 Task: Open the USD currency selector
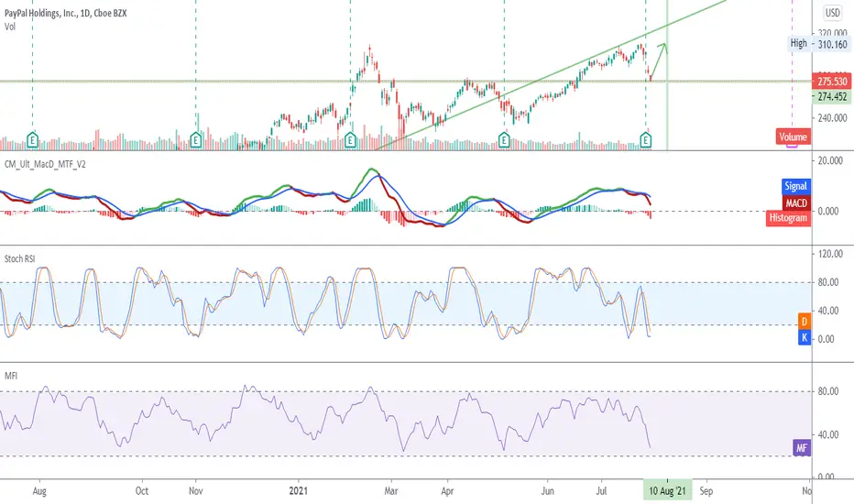click(x=832, y=13)
